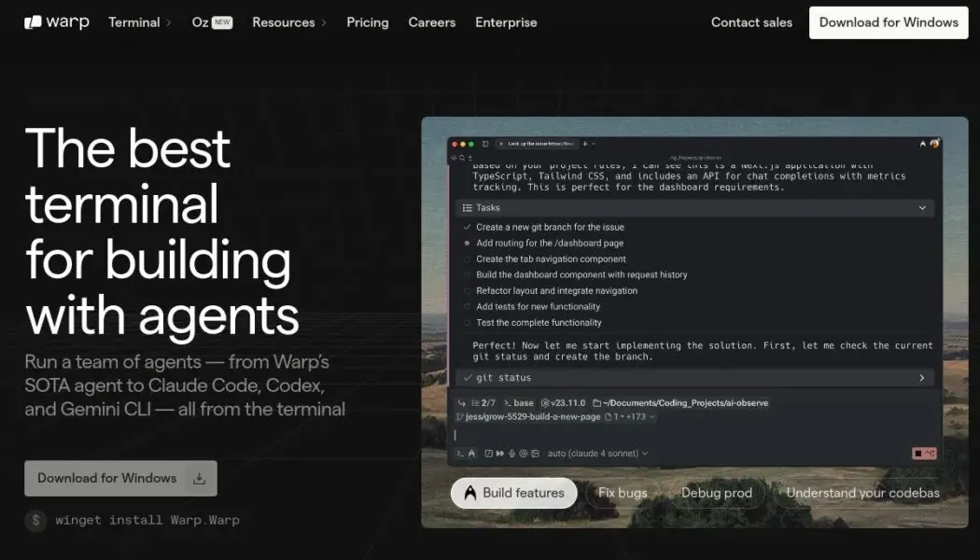
Task: Click the terminal command input line
Action: tap(693, 434)
